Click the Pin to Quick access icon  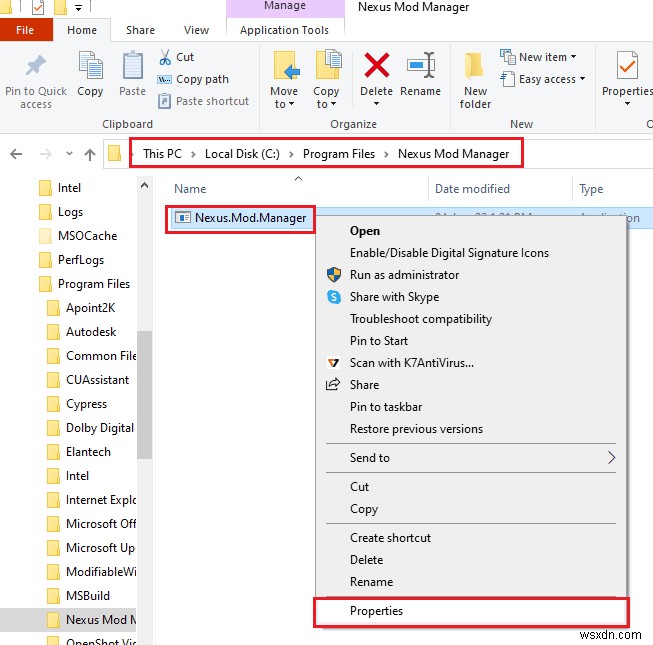click(x=35, y=65)
